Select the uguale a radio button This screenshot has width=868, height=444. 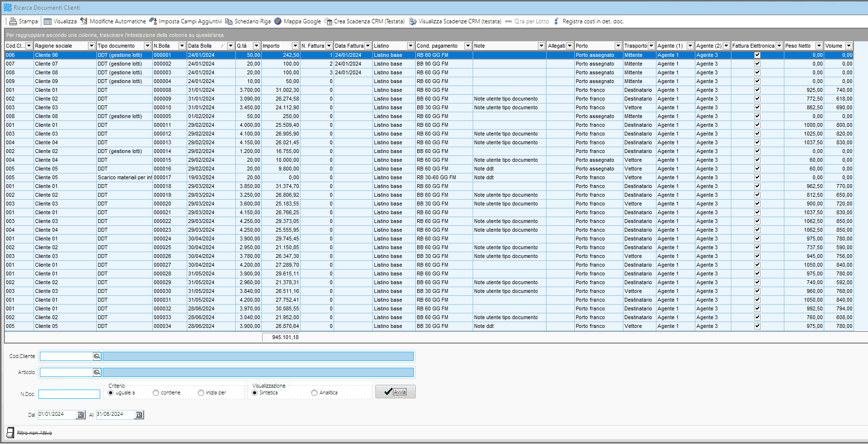click(x=111, y=393)
